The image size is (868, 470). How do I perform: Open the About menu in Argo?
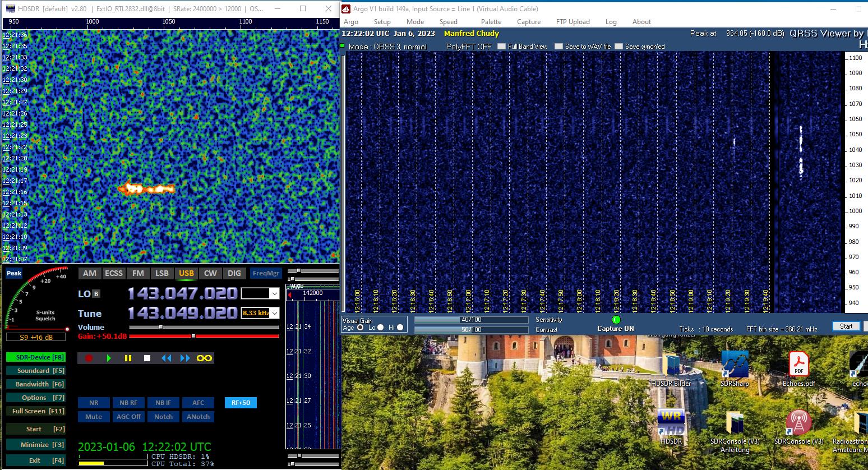point(641,22)
